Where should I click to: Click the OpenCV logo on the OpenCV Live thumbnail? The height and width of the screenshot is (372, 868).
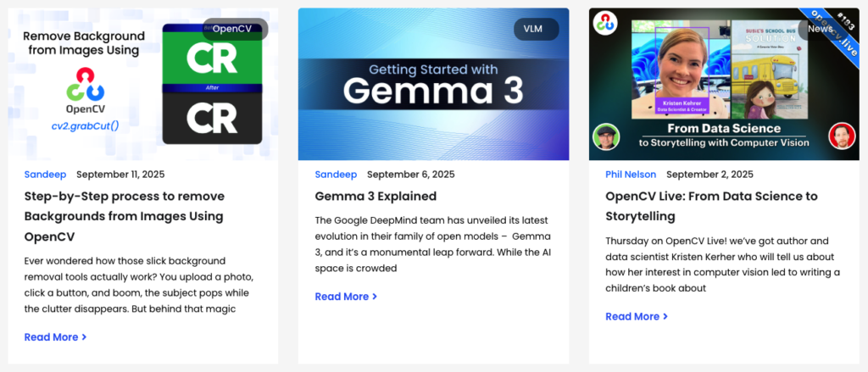coord(604,23)
